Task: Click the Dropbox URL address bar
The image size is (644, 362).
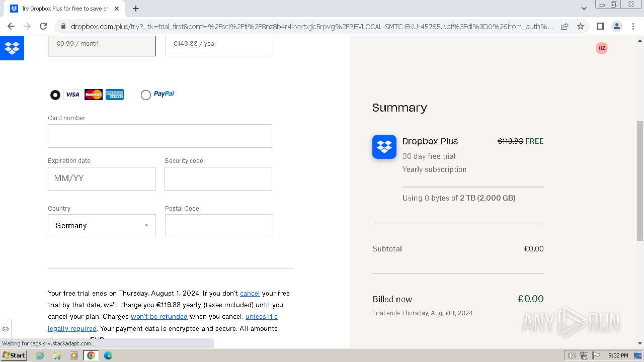Action: 312,26
